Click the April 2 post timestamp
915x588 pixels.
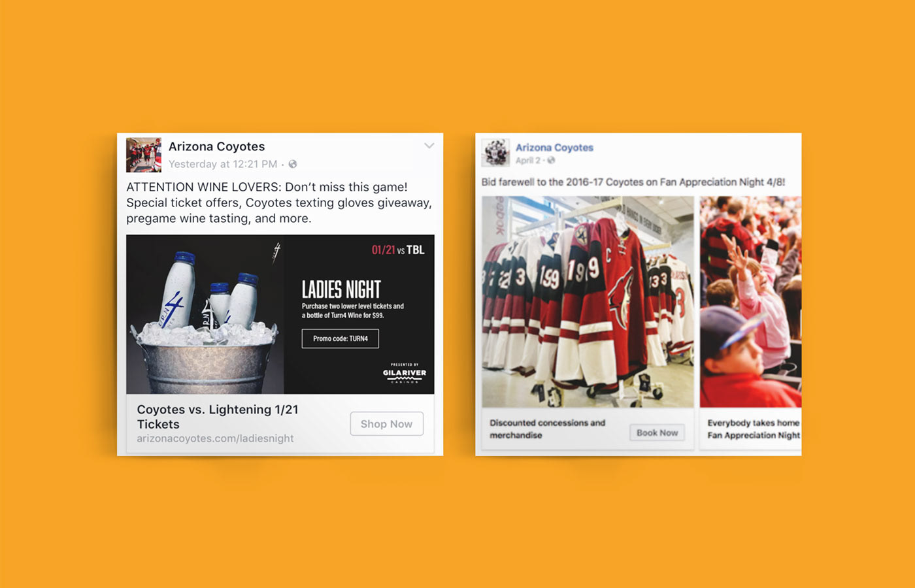point(527,160)
